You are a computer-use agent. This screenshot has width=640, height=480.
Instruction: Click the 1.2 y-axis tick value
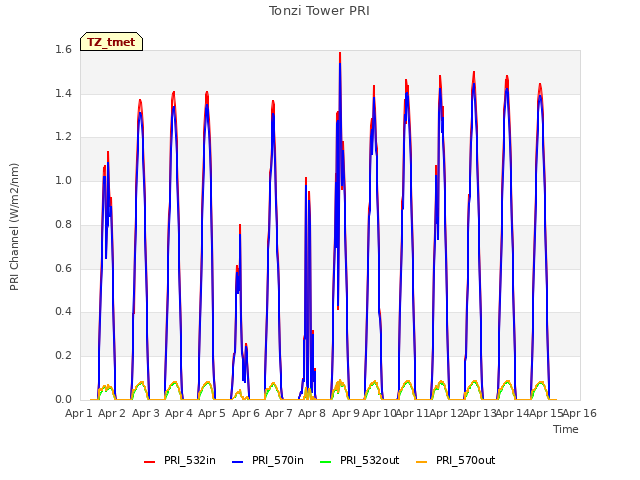[63, 137]
